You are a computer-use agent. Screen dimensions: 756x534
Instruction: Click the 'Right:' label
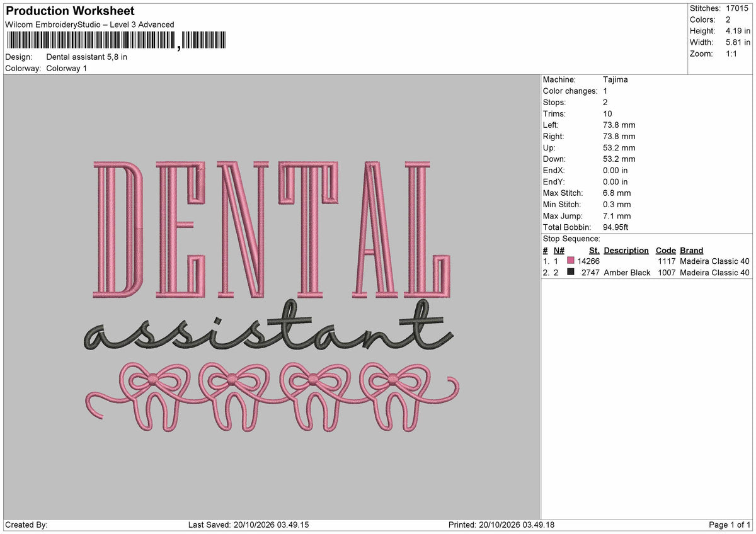click(554, 136)
